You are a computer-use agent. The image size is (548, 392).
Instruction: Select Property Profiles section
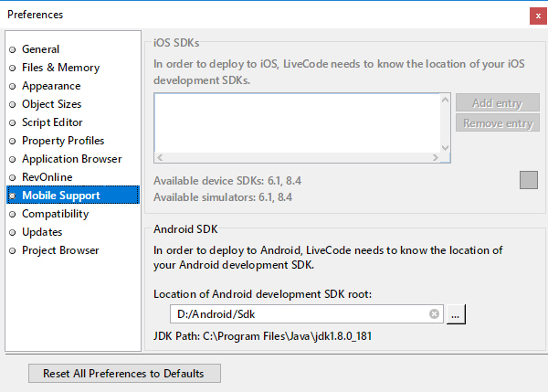point(63,141)
